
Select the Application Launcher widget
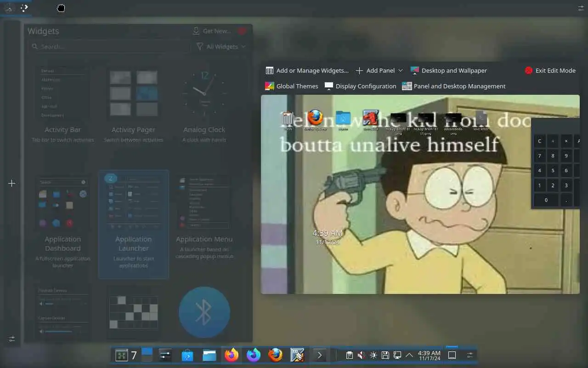[x=133, y=224]
